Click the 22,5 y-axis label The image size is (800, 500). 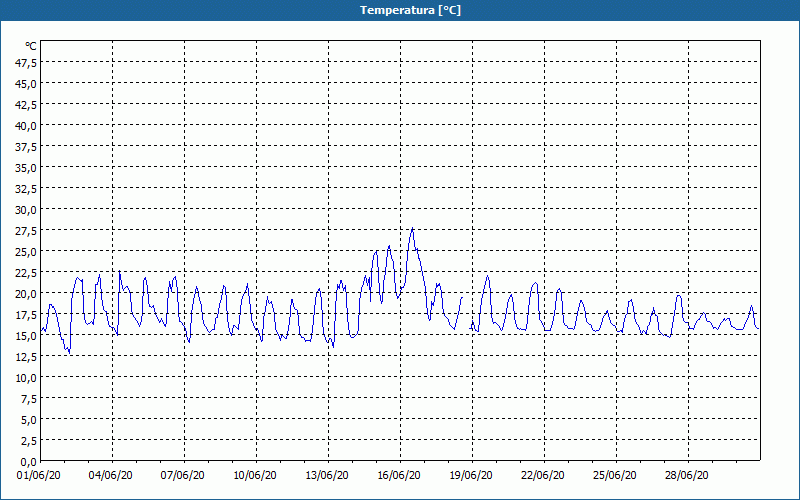click(x=26, y=273)
